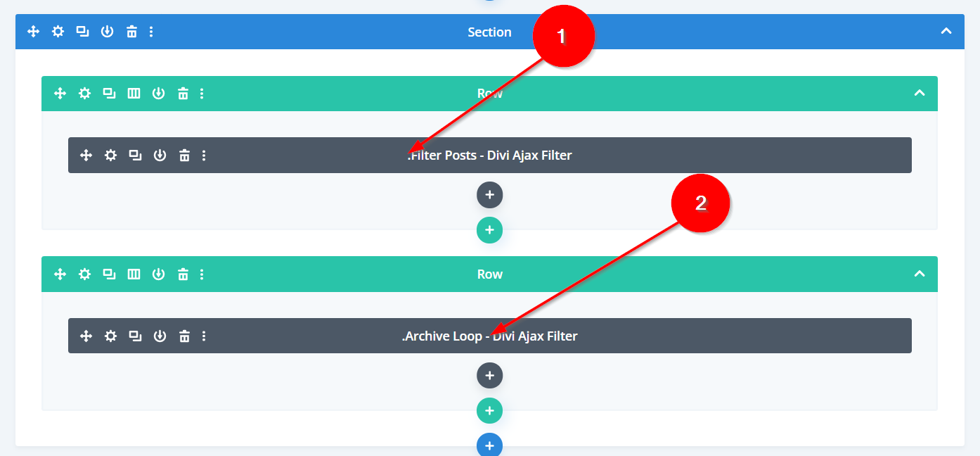
Task: Open more options menu for Section
Action: coord(152,32)
